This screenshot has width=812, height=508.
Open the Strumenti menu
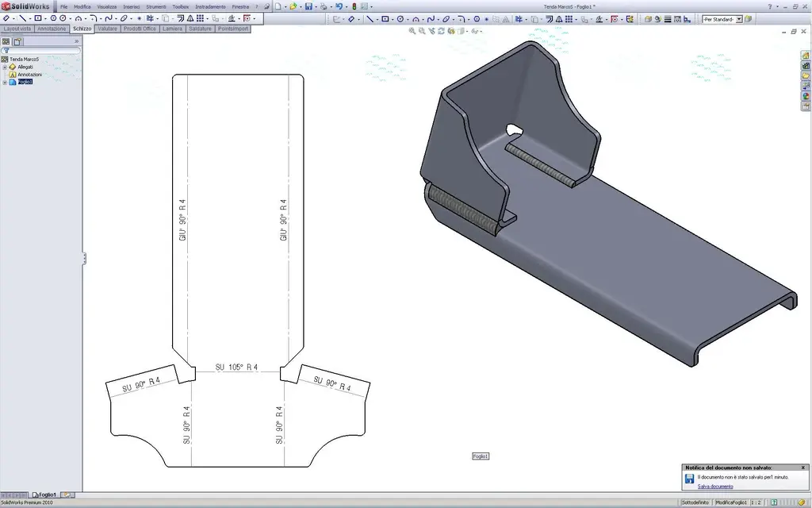156,6
